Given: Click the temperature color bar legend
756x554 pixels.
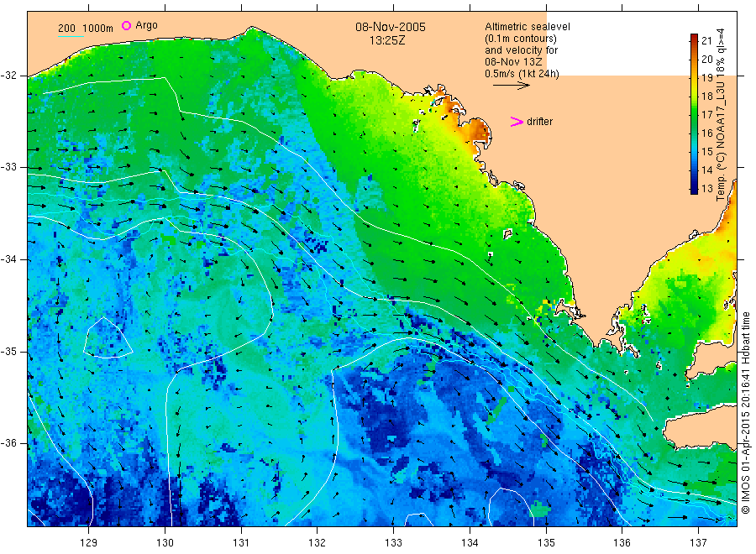Looking at the screenshot, I should (695, 113).
